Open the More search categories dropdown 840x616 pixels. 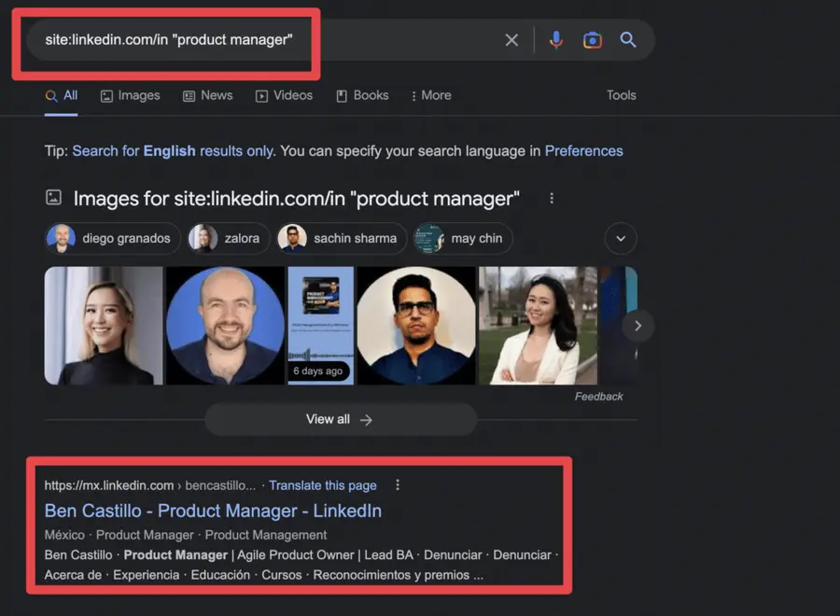[x=430, y=94]
